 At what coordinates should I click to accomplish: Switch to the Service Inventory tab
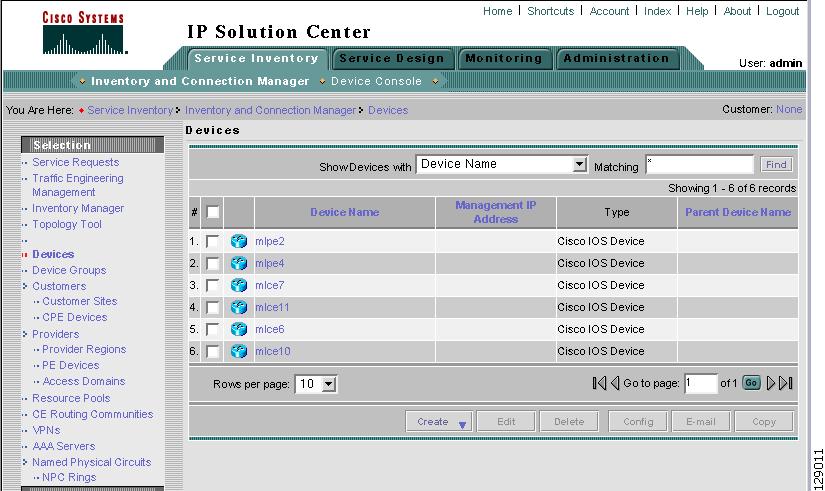pos(256,58)
